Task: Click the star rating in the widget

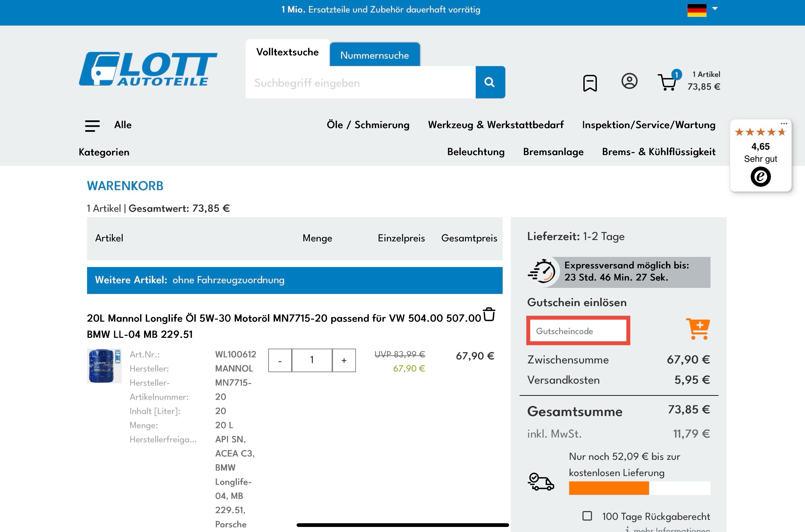Action: [760, 132]
